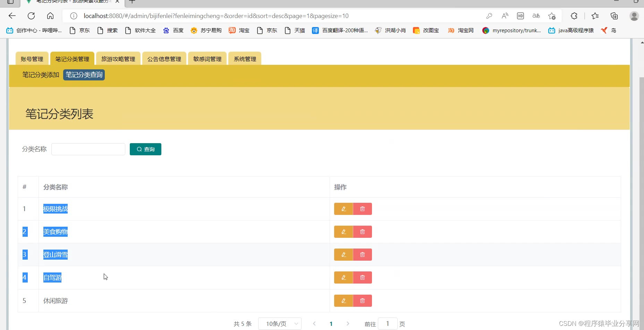Open the 百度翻译 bookmark

pyautogui.click(x=340, y=31)
